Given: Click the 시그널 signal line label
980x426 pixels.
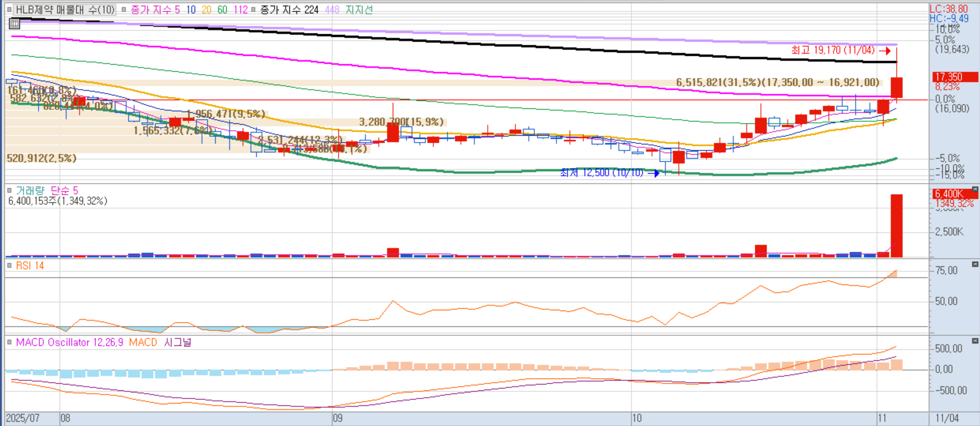Looking at the screenshot, I should [x=177, y=342].
